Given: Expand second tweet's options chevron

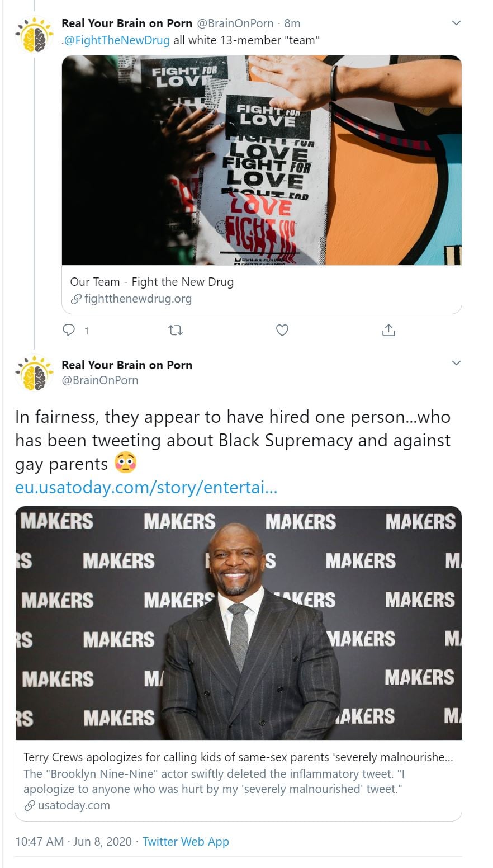Looking at the screenshot, I should click(456, 363).
